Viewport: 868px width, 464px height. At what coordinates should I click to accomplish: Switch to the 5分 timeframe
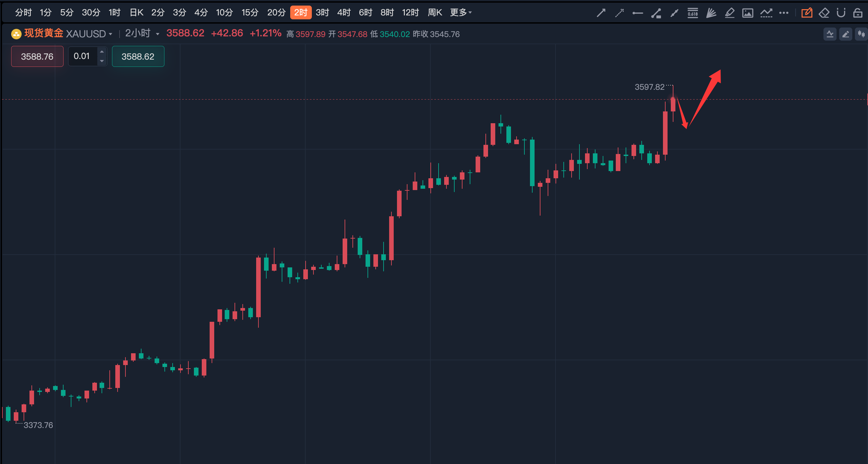point(67,13)
